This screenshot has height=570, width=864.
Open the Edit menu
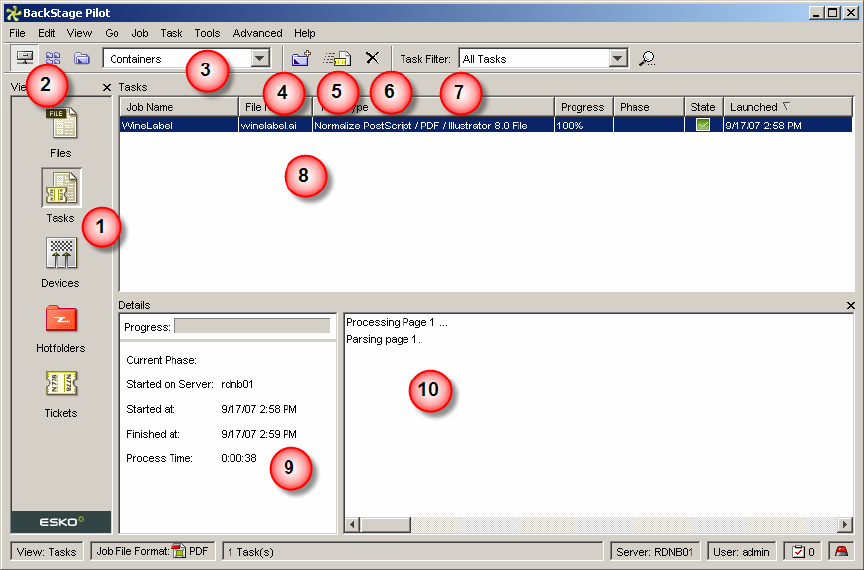click(46, 33)
